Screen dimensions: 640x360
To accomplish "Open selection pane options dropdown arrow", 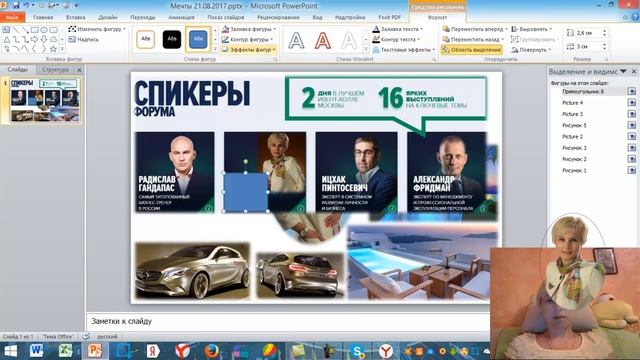I will (623, 71).
